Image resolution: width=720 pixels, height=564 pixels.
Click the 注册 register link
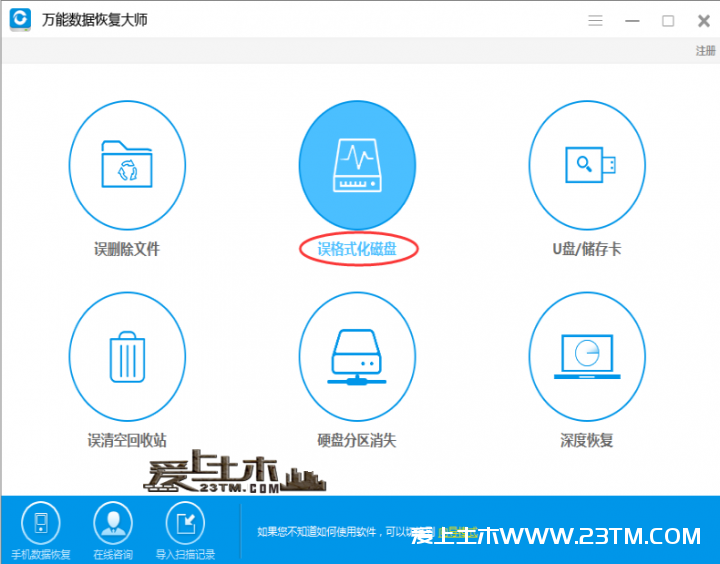(705, 51)
